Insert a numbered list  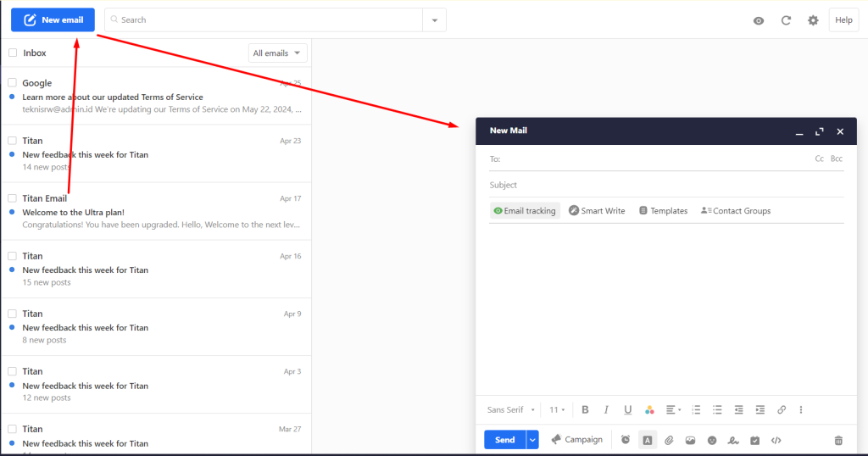pyautogui.click(x=696, y=410)
